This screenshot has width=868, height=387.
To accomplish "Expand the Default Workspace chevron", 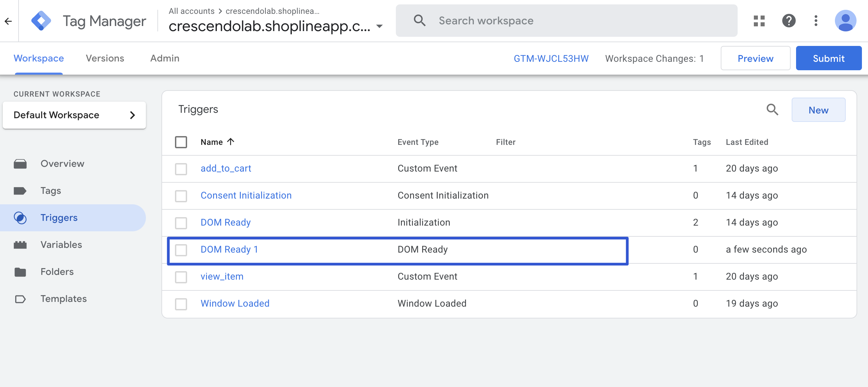I will [x=132, y=115].
